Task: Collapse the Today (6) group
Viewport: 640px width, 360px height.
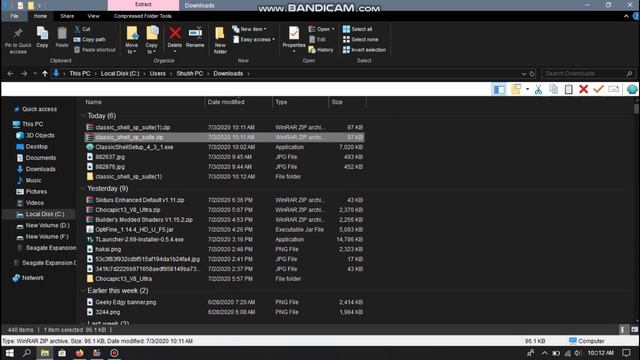Action: pos(83,116)
